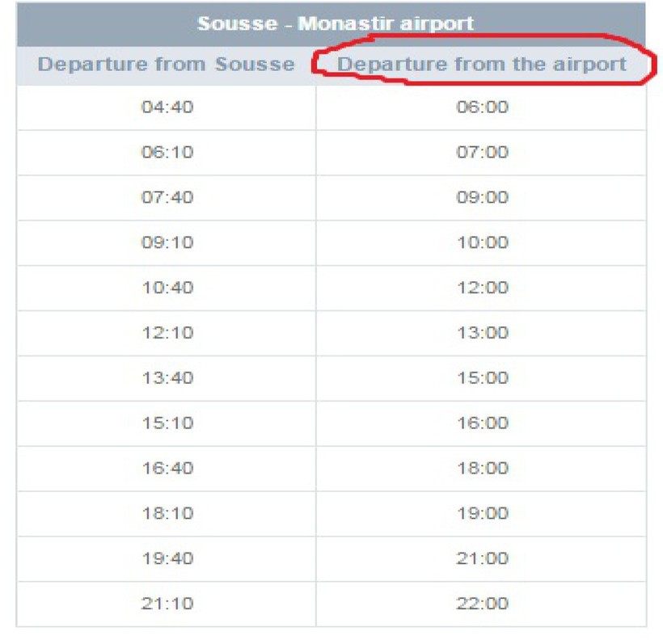Viewport: 663px width, 644px height.
Task: Pick the 18:00 airport departure
Action: (483, 469)
